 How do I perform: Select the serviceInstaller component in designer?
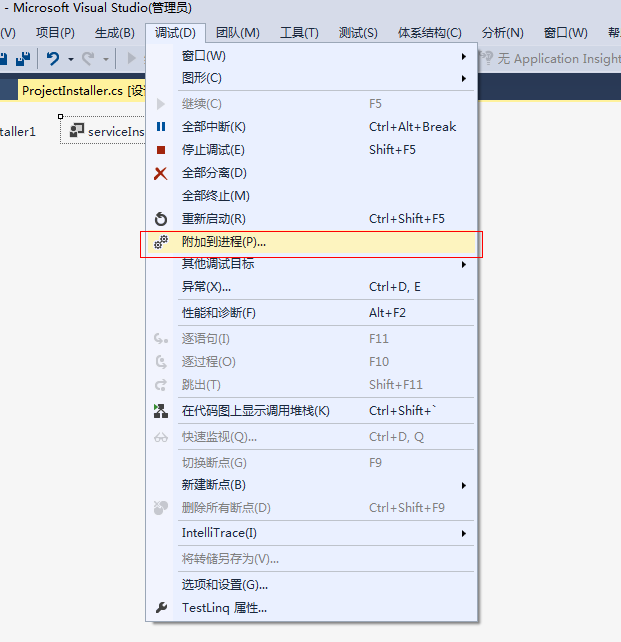[x=103, y=131]
